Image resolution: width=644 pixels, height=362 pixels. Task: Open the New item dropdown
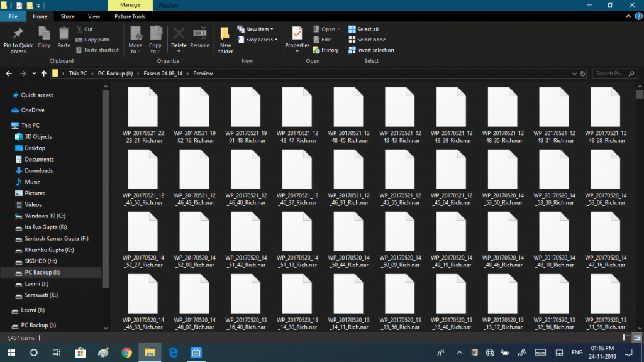[255, 29]
